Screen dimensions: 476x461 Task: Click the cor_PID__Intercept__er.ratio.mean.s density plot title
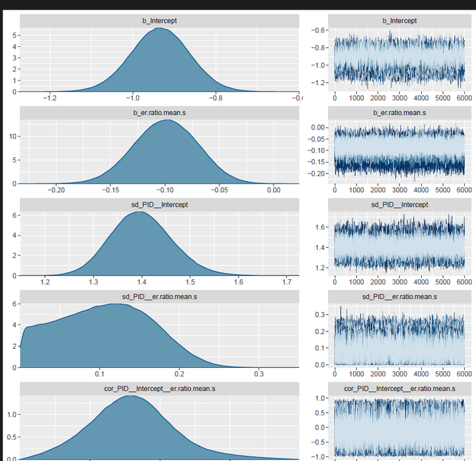tap(159, 388)
